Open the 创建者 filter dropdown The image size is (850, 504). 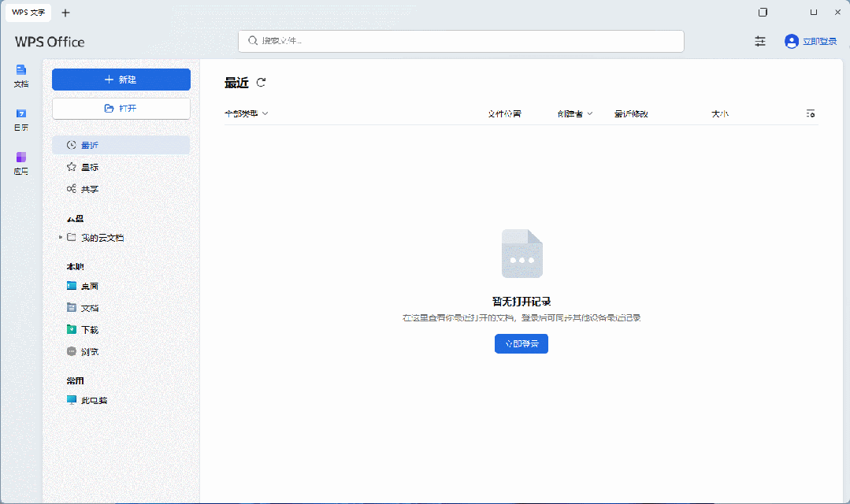574,114
